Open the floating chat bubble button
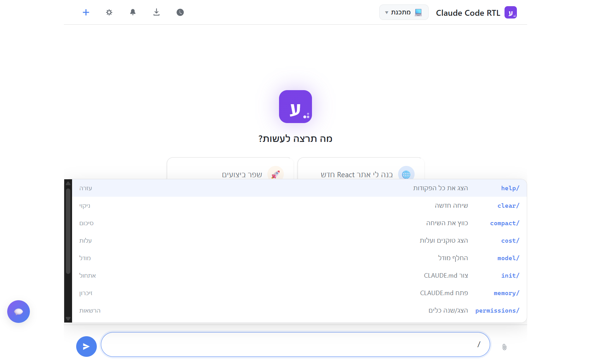Image resolution: width=591 pixels, height=364 pixels. 19,312
